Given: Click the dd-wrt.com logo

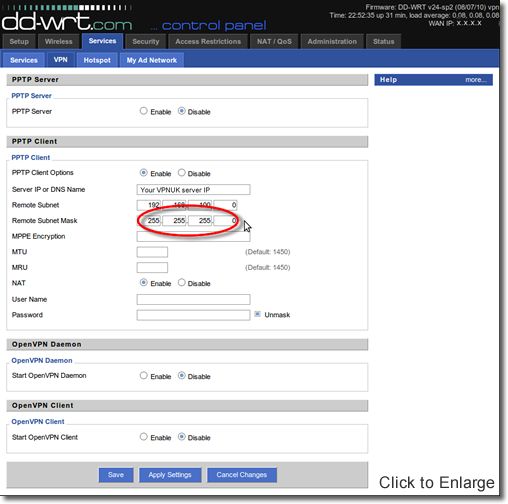Looking at the screenshot, I should point(67,22).
